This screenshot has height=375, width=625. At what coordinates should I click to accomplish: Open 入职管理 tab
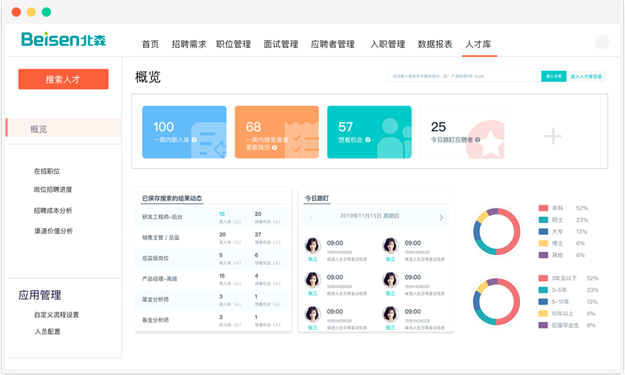click(388, 44)
